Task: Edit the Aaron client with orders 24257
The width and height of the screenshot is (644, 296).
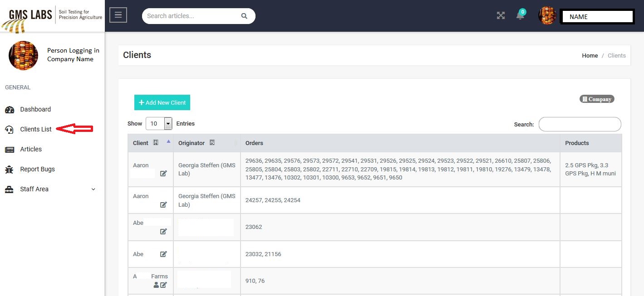Action: point(163,204)
